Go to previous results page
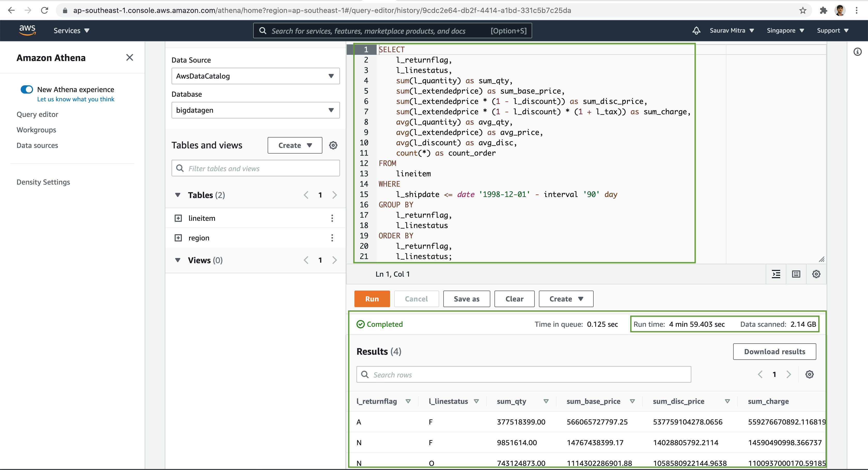 [760, 374]
